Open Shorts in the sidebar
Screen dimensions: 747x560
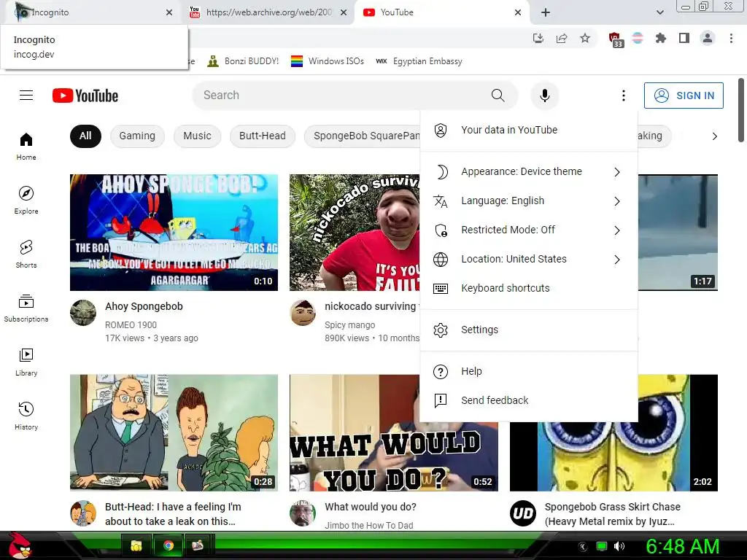coord(26,254)
